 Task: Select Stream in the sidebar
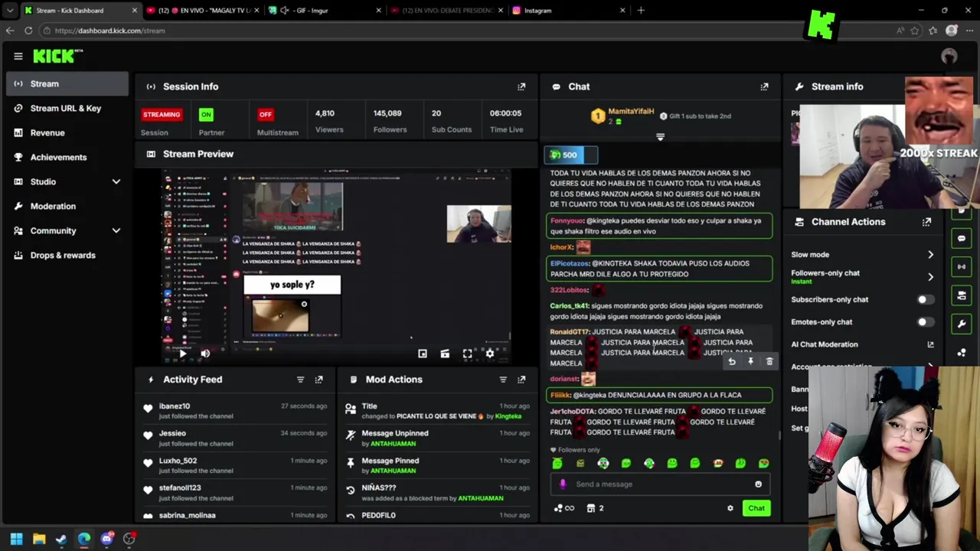(x=67, y=83)
